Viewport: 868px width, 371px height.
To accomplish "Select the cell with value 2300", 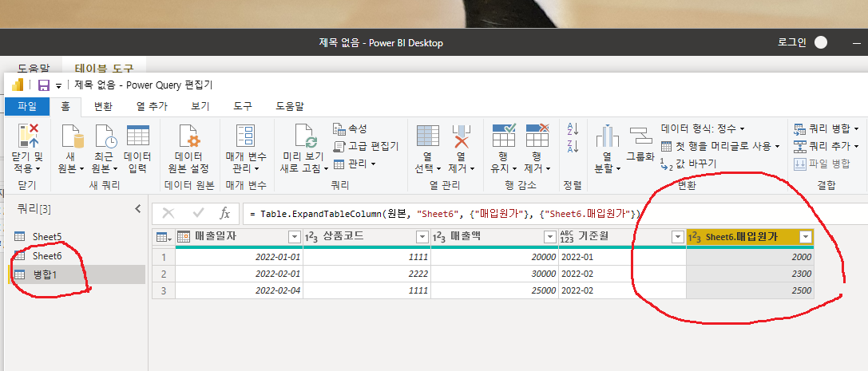I will [750, 274].
